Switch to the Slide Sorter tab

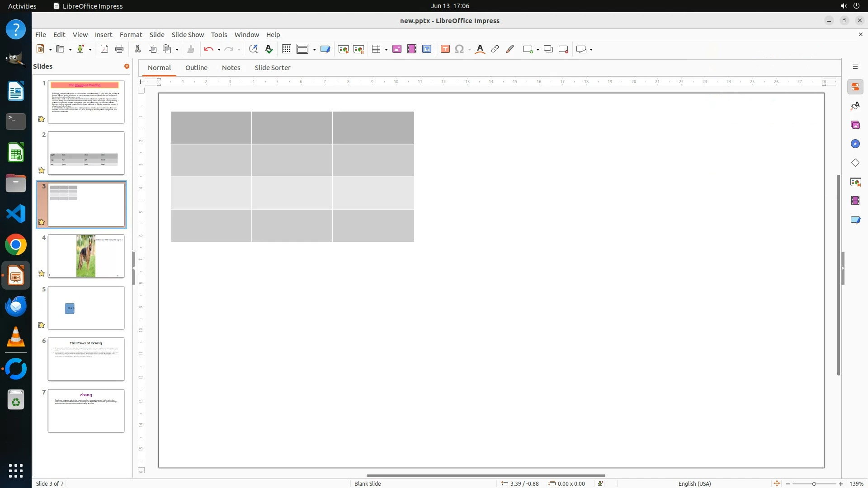pyautogui.click(x=272, y=68)
